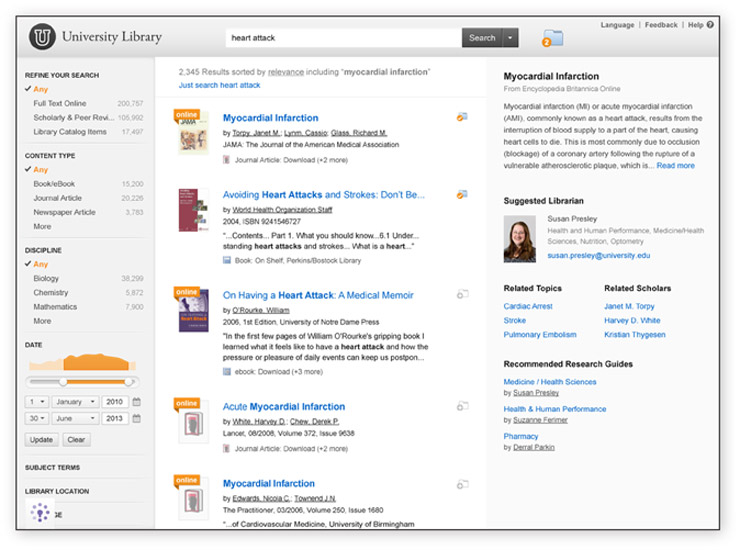The image size is (740, 550).
Task: Click right handle of date range slider
Action: 129,381
